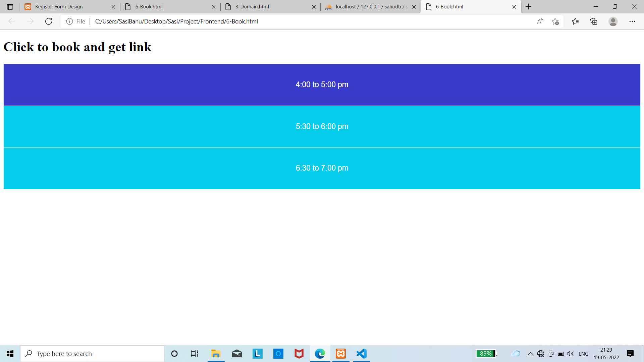Open Visual Studio Code from taskbar
644x362 pixels.
(361, 354)
